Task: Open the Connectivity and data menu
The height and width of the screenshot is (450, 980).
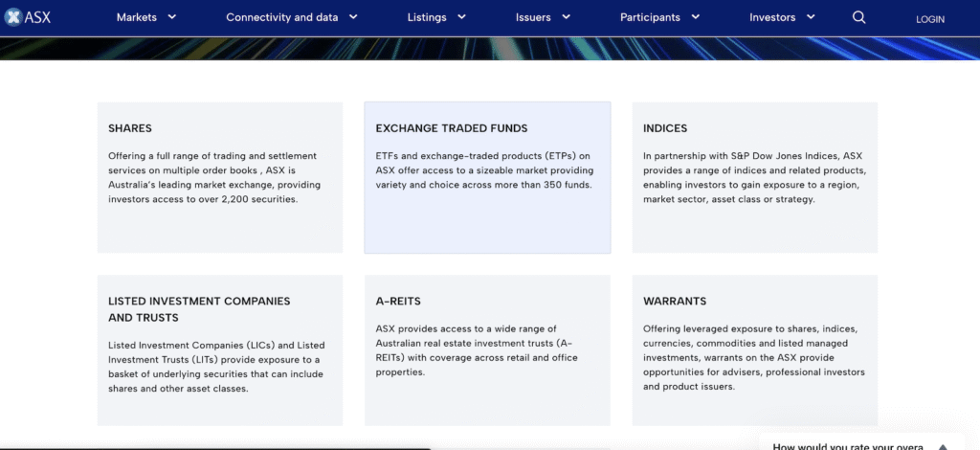Action: 282,17
